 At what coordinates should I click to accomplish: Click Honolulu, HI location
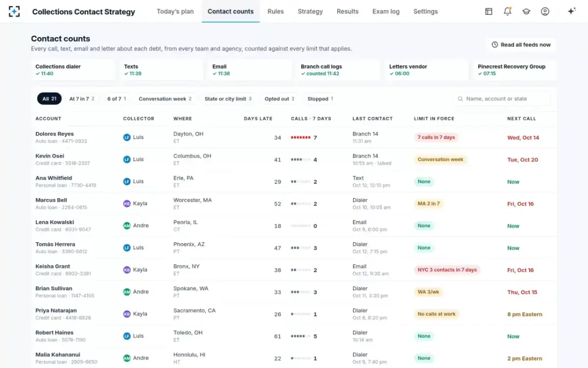tap(189, 355)
